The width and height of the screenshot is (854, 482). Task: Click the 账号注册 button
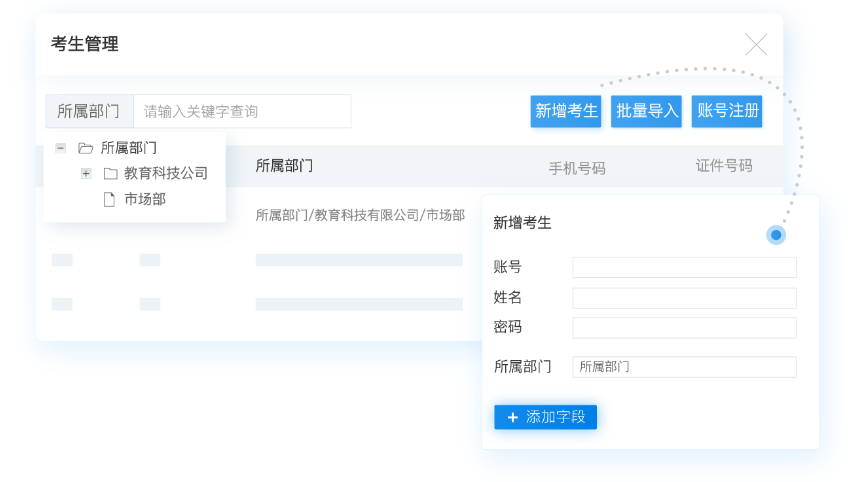(727, 111)
